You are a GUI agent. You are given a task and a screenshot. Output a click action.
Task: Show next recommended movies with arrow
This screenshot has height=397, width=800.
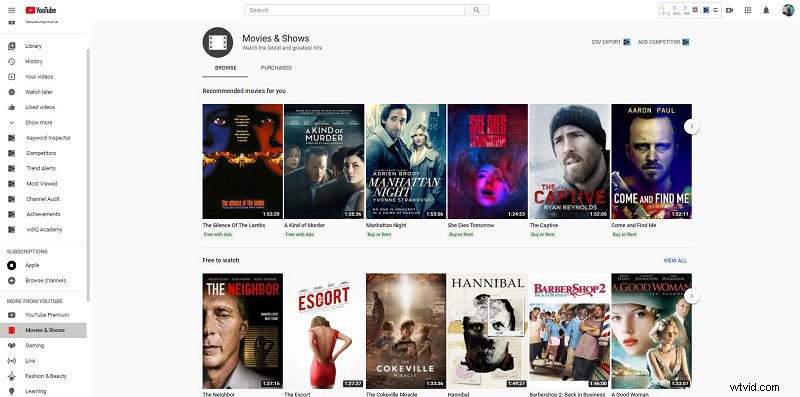(691, 127)
